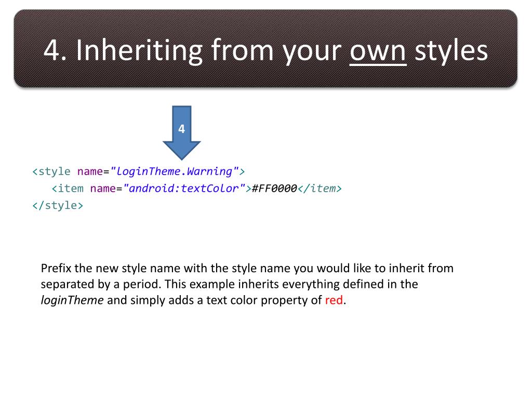Click the line starting with "separated by a period"
Image resolution: width=532 pixels, height=399 pixels.
[x=229, y=284]
